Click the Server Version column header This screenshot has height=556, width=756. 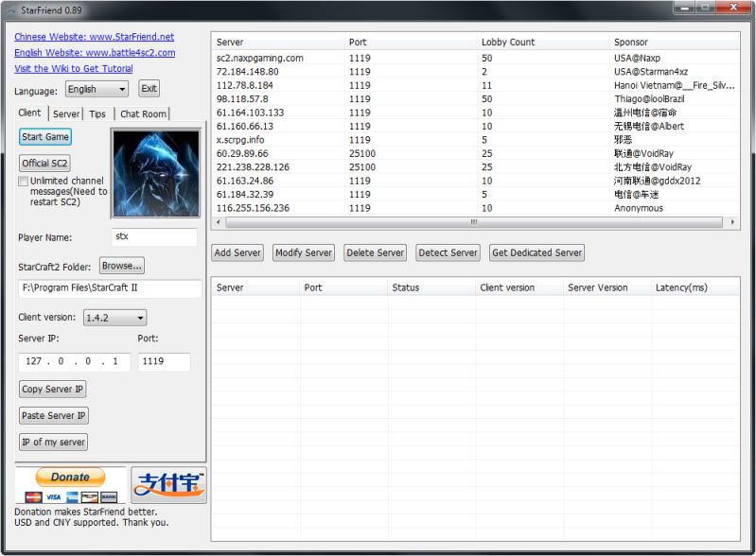point(607,287)
